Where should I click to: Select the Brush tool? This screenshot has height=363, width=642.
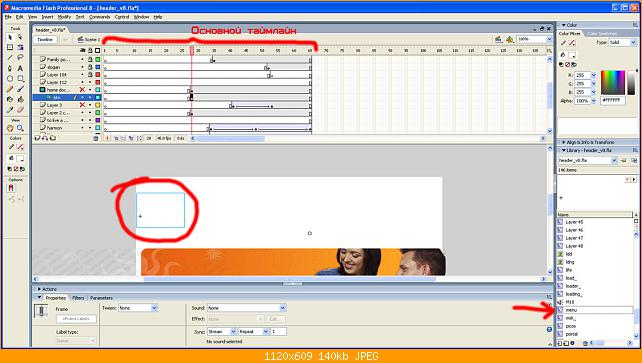(x=20, y=89)
